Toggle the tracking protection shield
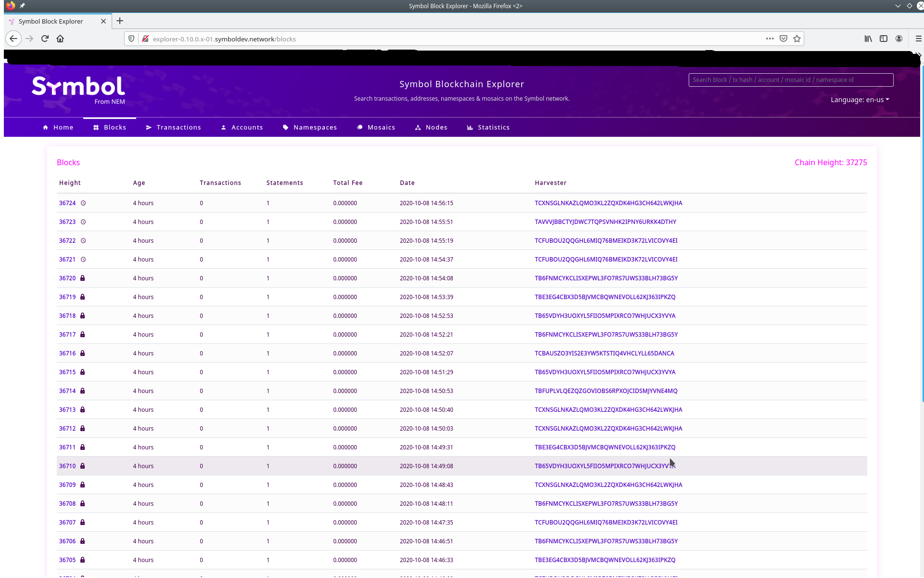Viewport: 924px width, 578px height. click(131, 39)
